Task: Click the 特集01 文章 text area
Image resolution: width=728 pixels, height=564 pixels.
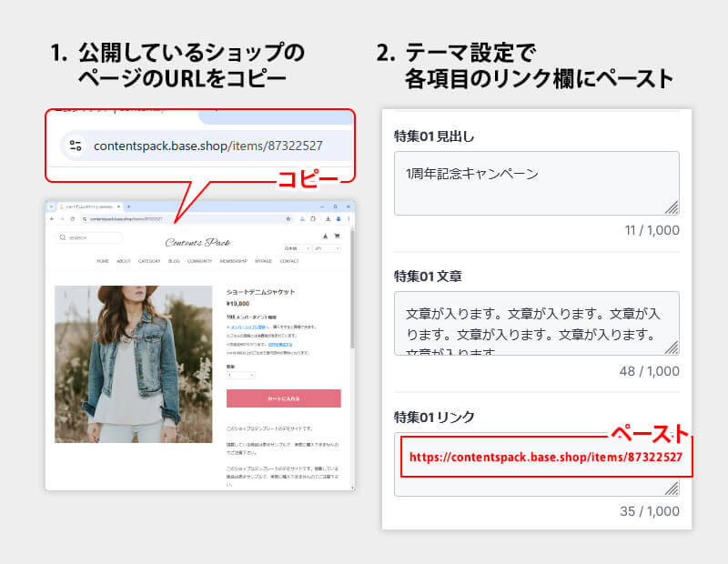Action: tap(537, 324)
